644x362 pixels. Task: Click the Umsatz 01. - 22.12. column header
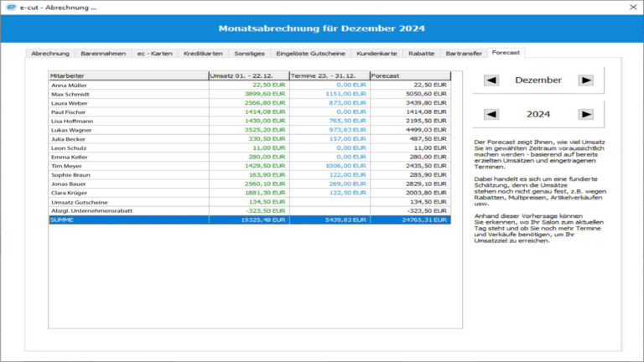249,76
